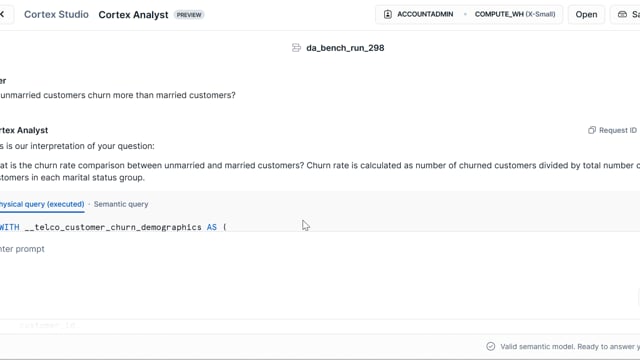Viewport: 640px width, 360px height.
Task: Click the WITH __telco_customer_churn_demographics SQL line
Action: (x=113, y=227)
